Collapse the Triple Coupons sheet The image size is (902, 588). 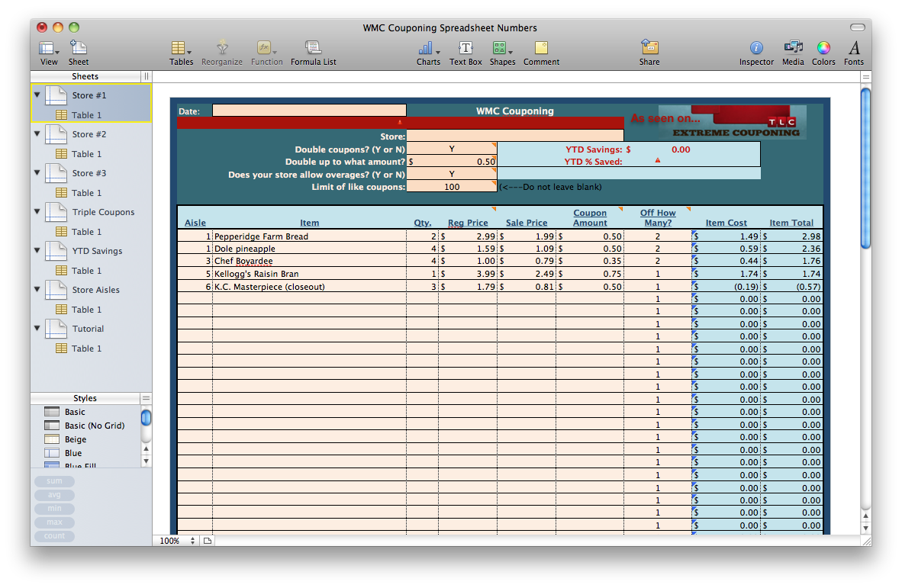point(37,211)
